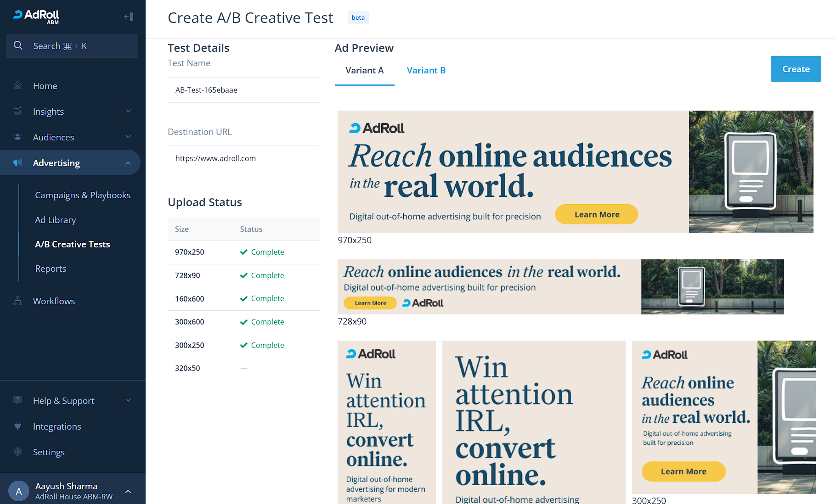
Task: Click the Help & Support question icon
Action: point(18,400)
